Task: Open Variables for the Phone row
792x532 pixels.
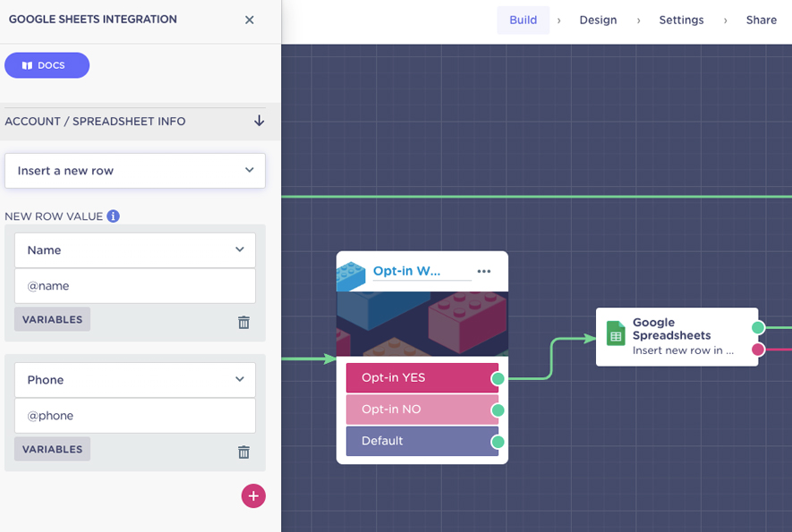Action: point(52,449)
